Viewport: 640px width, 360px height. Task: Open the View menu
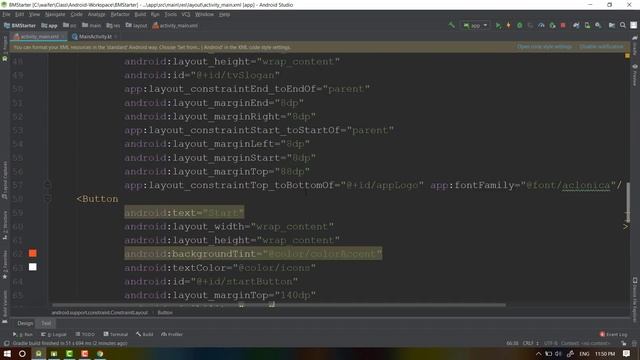coord(34,14)
